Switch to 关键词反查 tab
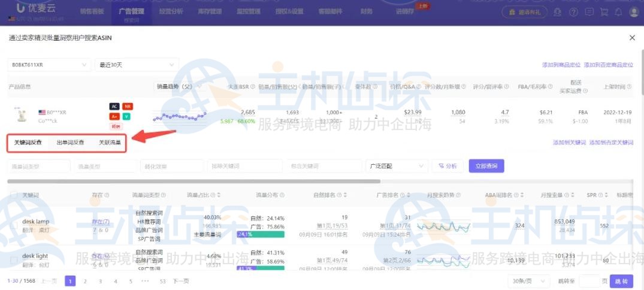The height and width of the screenshot is (290, 644). coord(28,143)
